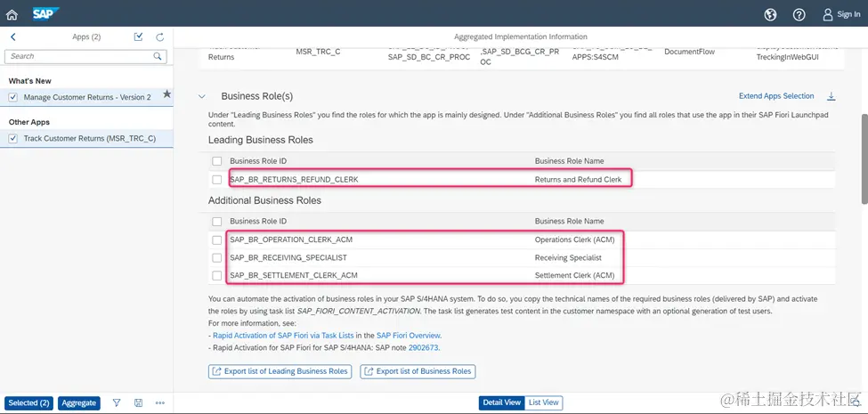Open the more options ellipsis menu
868x414 pixels.
[x=159, y=402]
